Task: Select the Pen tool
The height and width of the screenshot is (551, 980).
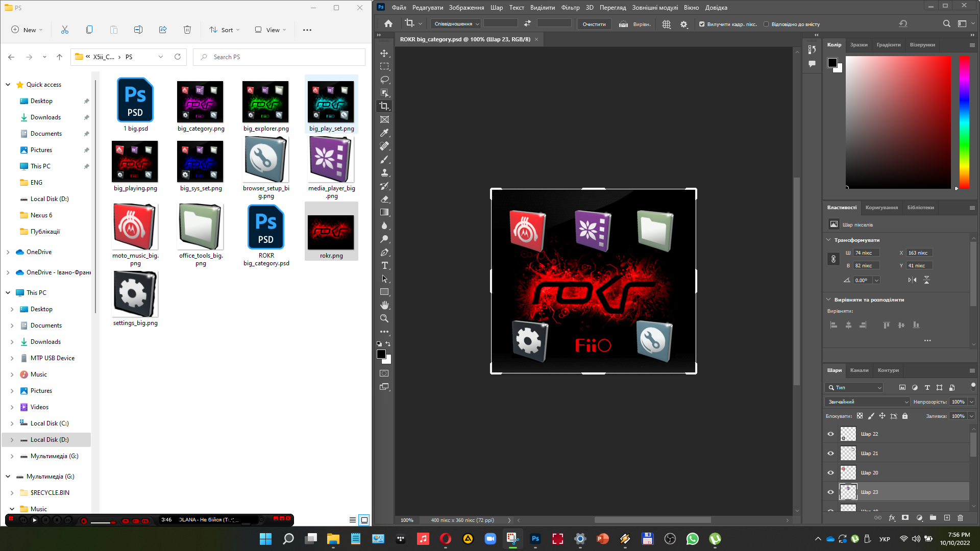Action: pos(384,252)
